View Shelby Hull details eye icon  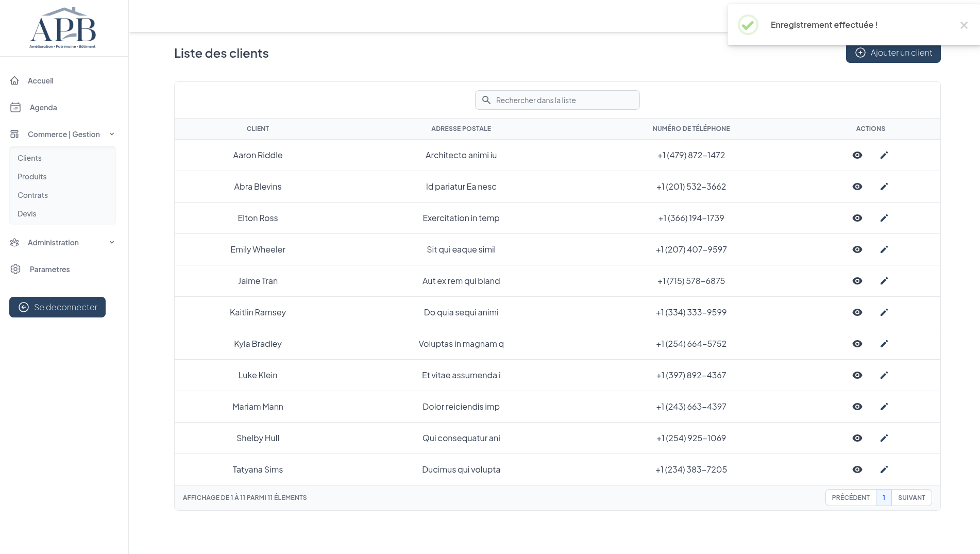[857, 438]
